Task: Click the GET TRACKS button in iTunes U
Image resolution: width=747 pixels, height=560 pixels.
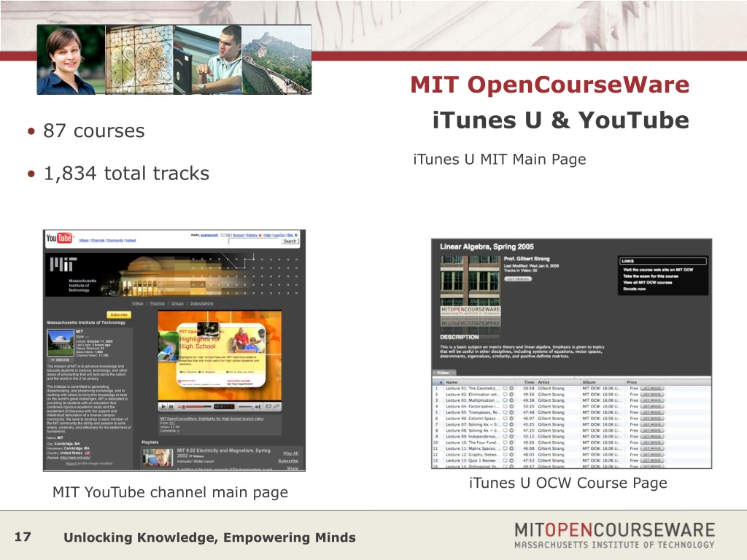Action: click(x=518, y=279)
